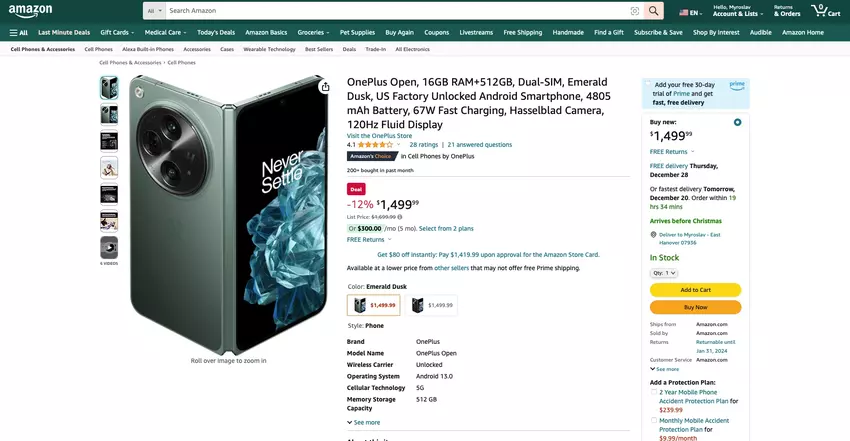This screenshot has height=441, width=850.
Task: Expand See more product details
Action: click(363, 422)
